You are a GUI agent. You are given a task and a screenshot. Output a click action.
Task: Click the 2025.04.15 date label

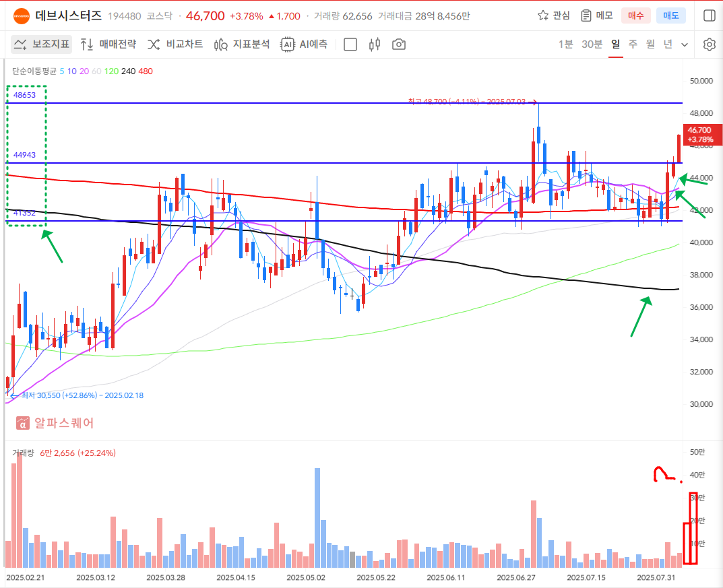tap(236, 578)
